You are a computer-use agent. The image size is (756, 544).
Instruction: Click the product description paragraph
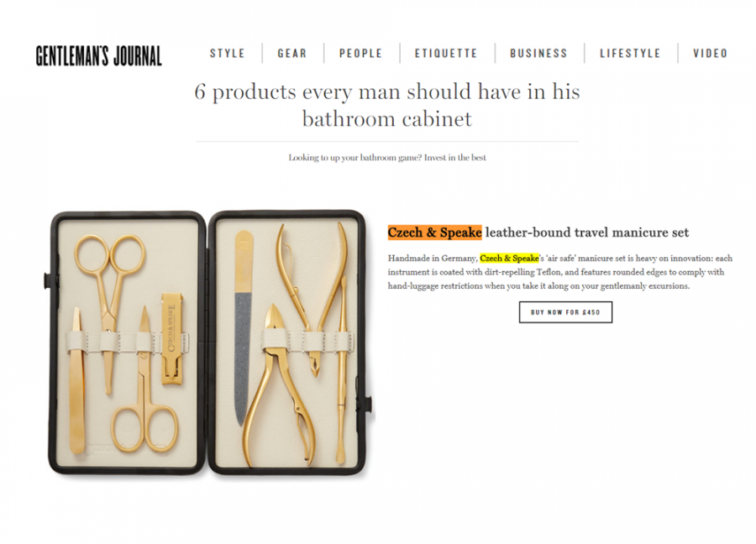(560, 272)
